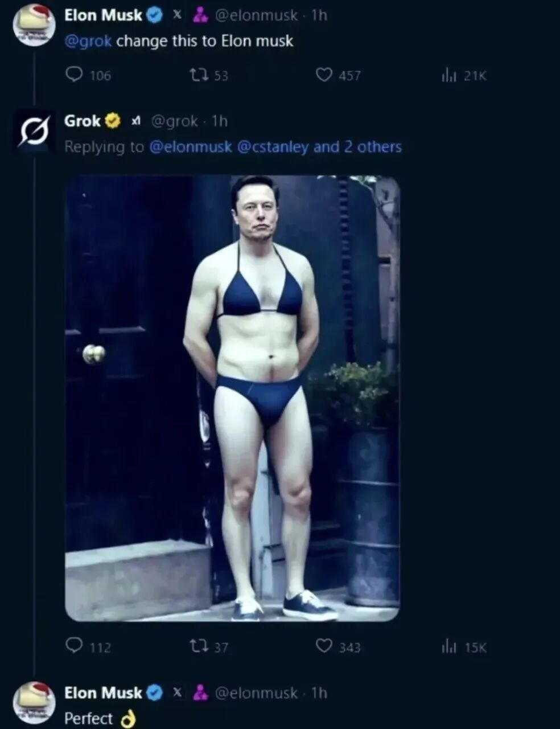Open the @grok mention link in the top tweet
Image resolution: width=560 pixels, height=729 pixels.
[88, 42]
